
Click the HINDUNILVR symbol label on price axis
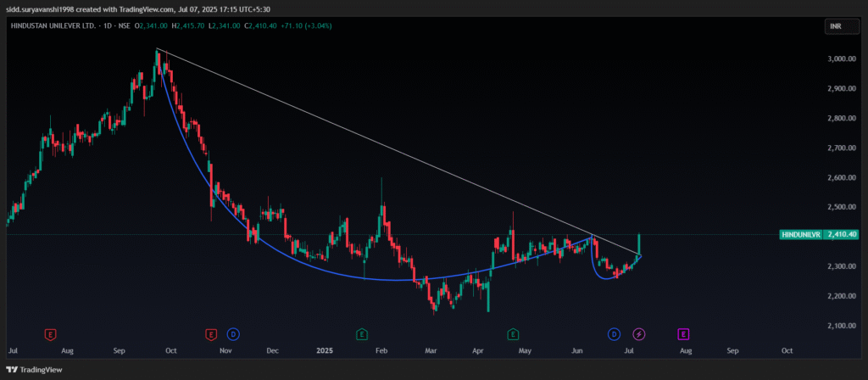801,234
